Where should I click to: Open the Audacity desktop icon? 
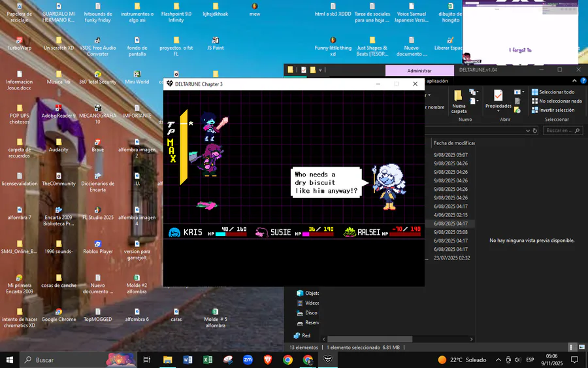(59, 145)
